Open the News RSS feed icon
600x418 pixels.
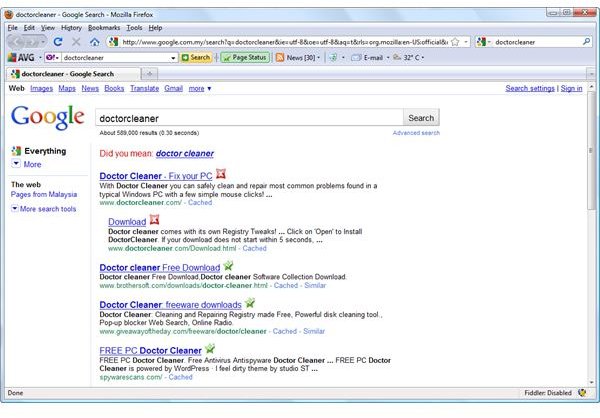click(280, 57)
